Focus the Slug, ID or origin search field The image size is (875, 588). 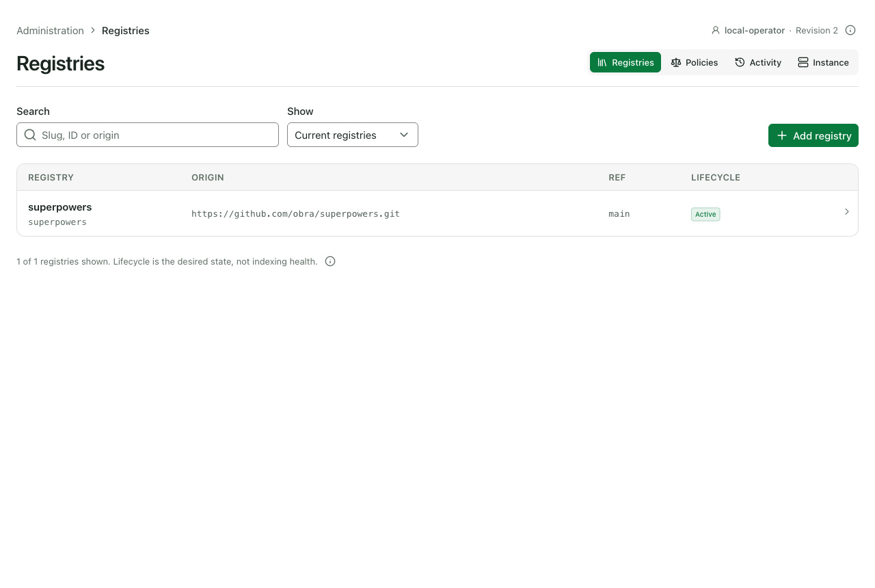148,135
